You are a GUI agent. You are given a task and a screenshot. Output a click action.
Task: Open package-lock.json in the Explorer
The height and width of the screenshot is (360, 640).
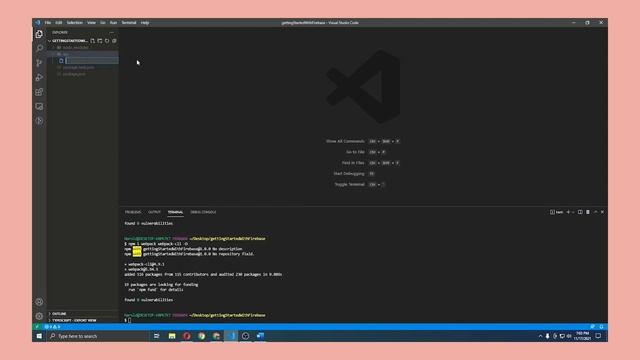pos(83,68)
